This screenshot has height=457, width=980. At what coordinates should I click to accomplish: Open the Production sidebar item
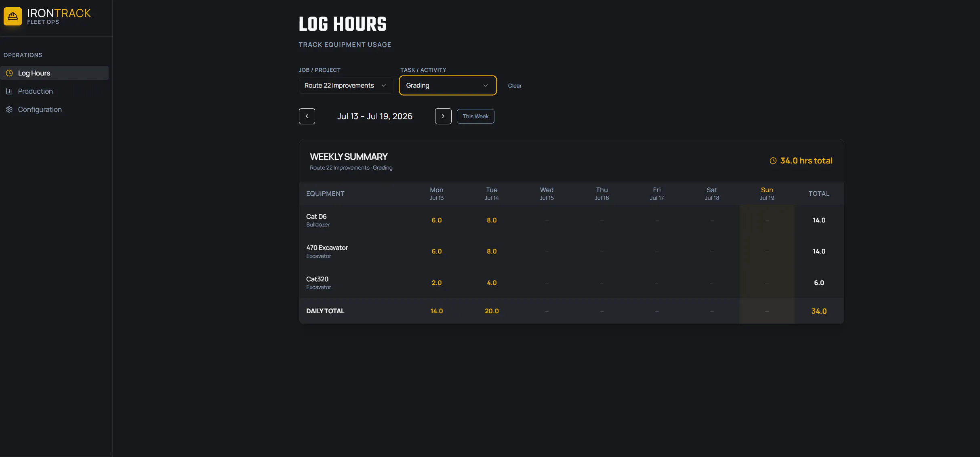[55, 91]
